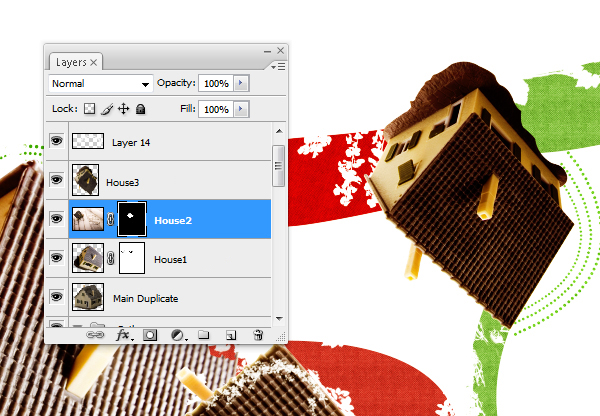Enable lock image pixels brush icon
The width and height of the screenshot is (600, 416).
[107, 109]
